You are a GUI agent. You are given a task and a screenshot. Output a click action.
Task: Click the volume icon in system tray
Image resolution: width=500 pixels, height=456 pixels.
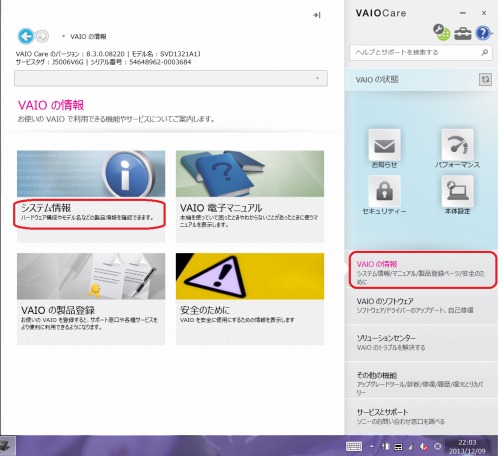424,446
